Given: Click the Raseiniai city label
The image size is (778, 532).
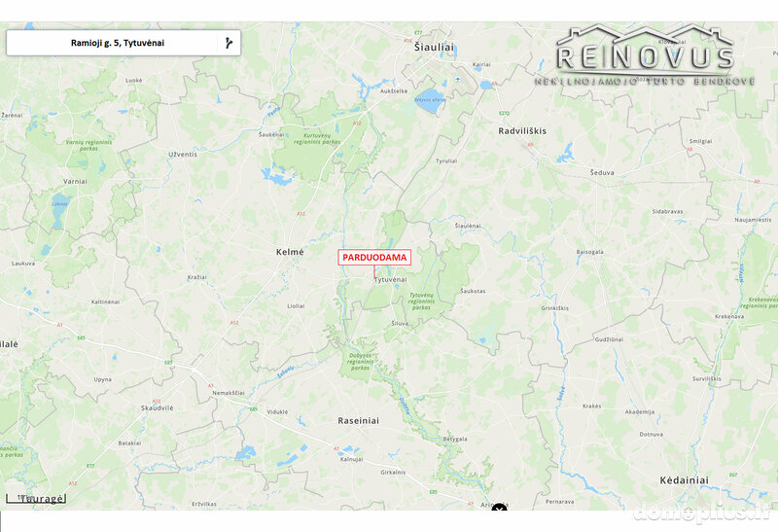Looking at the screenshot, I should [358, 421].
